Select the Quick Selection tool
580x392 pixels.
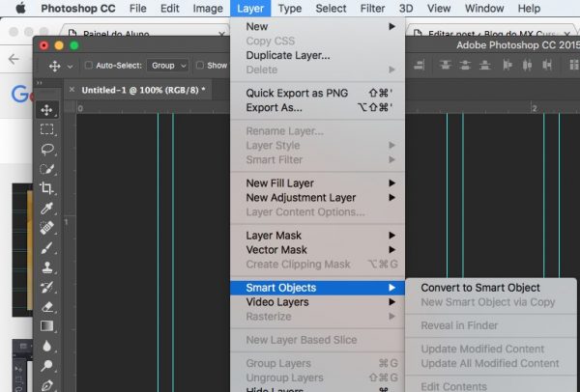pyautogui.click(x=47, y=169)
